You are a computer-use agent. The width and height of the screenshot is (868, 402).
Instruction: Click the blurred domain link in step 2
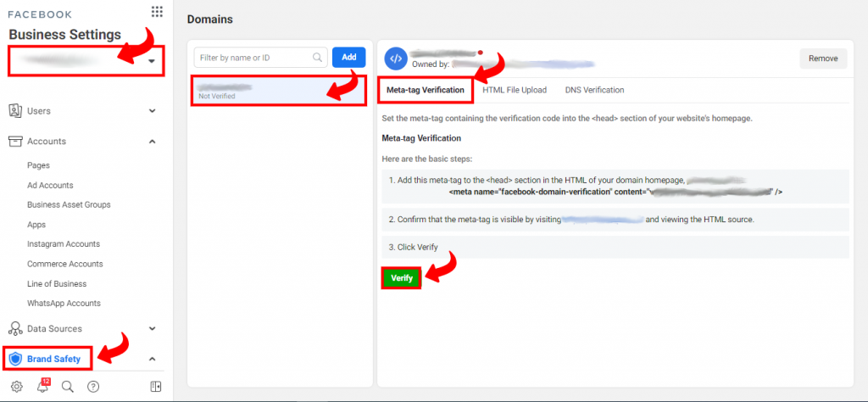coord(603,220)
